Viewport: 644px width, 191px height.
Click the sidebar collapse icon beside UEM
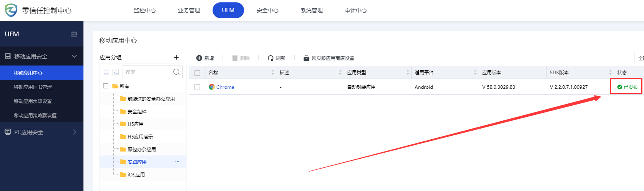click(x=74, y=34)
